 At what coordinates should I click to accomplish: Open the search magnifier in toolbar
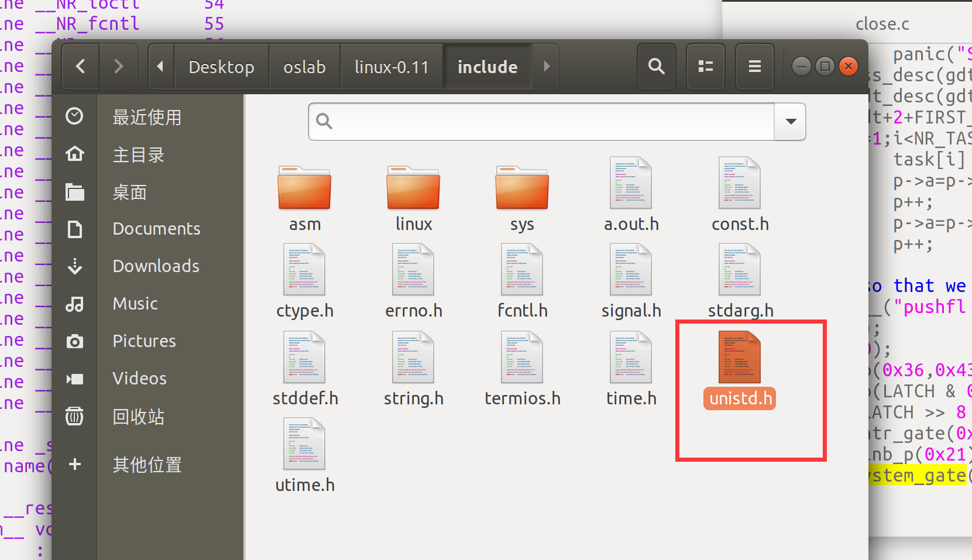click(x=657, y=67)
